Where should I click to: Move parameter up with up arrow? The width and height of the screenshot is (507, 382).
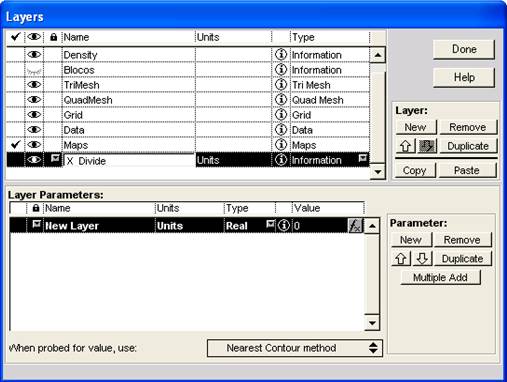click(401, 259)
